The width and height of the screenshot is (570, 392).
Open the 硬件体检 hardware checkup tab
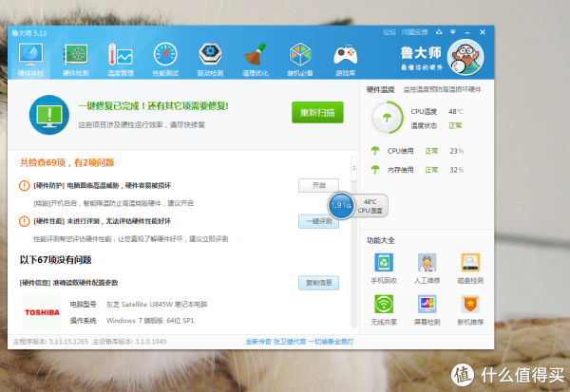(x=31, y=59)
